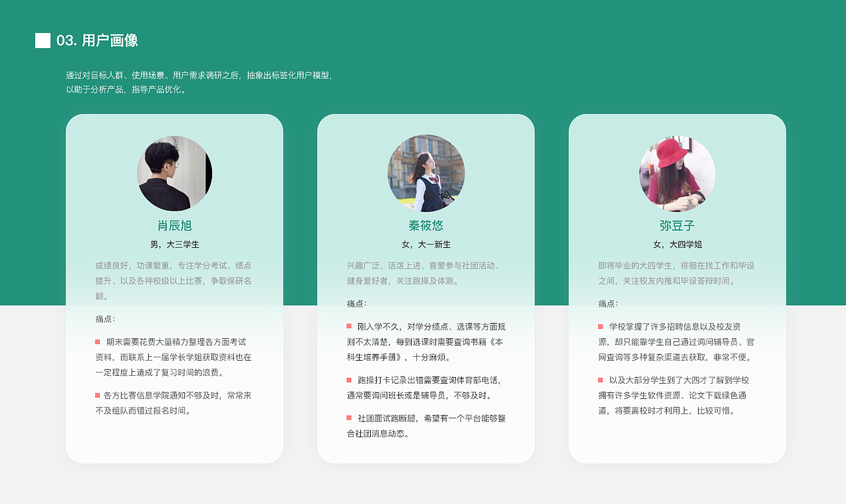This screenshot has height=504, width=846.
Task: Click the red bullet icon before 跑操打卡记录 pain point
Action: [x=349, y=380]
